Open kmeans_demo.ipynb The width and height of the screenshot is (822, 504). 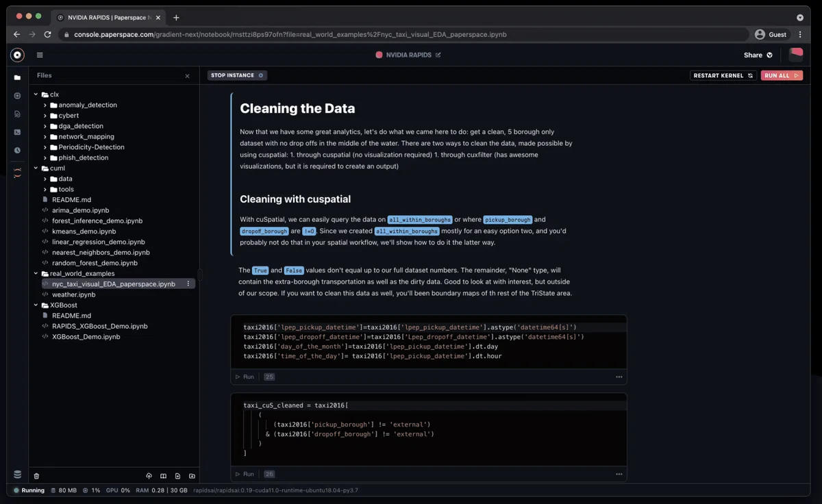click(x=84, y=231)
